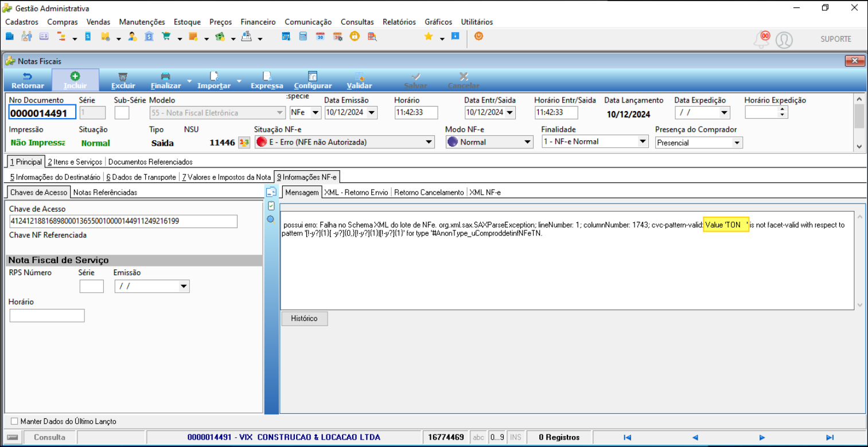
Task: Click the person with coin icon
Action: tap(132, 37)
